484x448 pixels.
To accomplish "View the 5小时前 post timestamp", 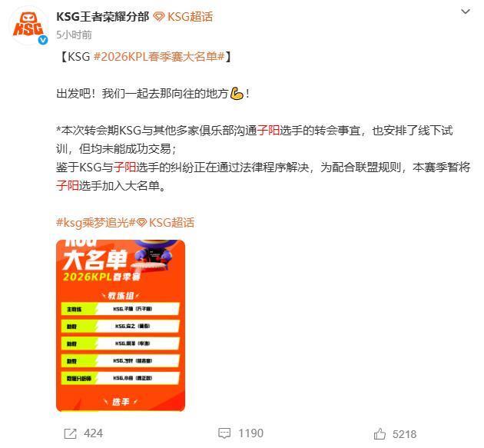I will [74, 35].
